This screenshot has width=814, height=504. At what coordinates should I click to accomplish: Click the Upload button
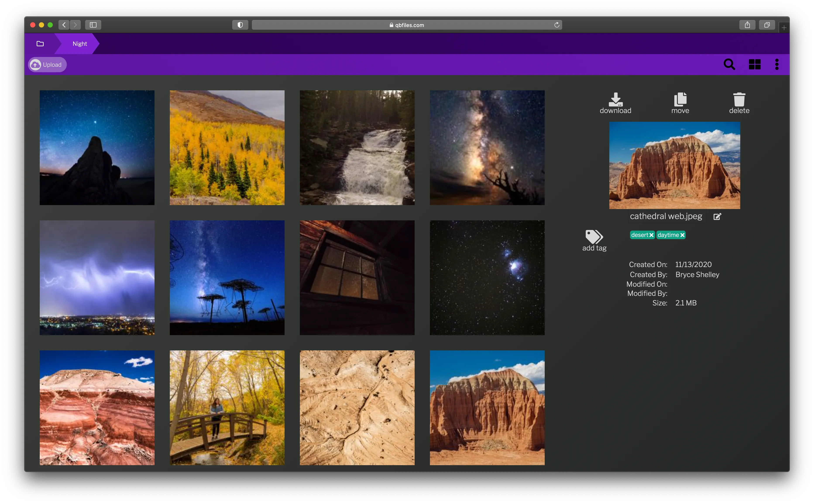(x=47, y=65)
